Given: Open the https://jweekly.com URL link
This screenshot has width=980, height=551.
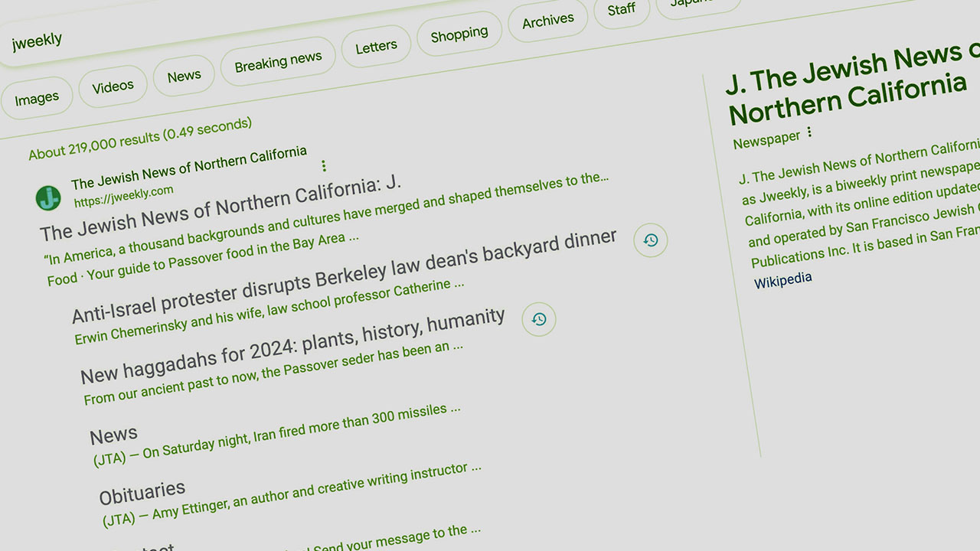Looking at the screenshot, I should coord(123,196).
